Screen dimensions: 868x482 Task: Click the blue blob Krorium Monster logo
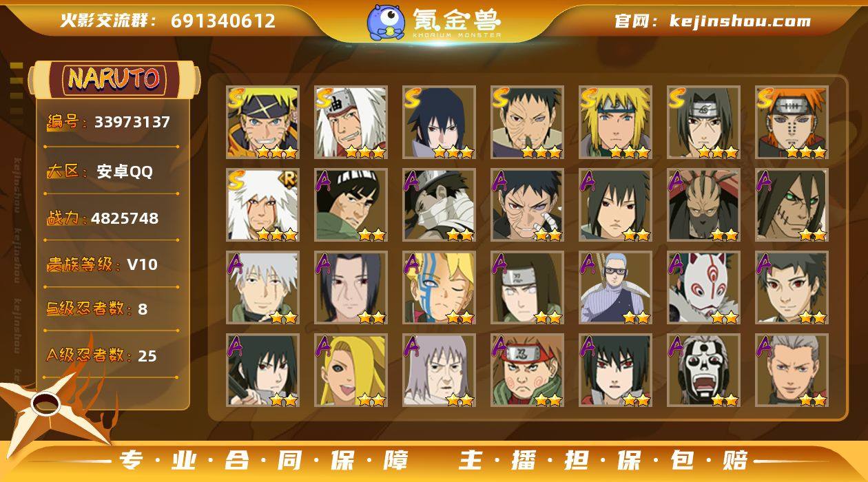[x=386, y=22]
